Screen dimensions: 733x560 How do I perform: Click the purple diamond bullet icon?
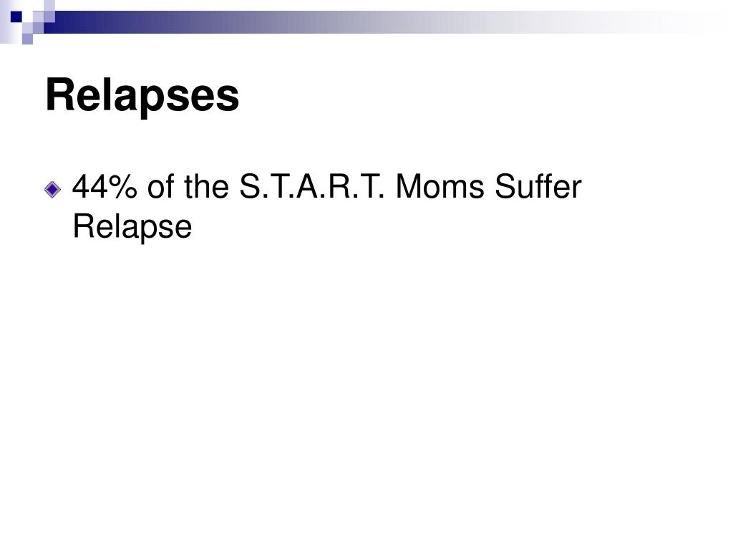pos(52,190)
